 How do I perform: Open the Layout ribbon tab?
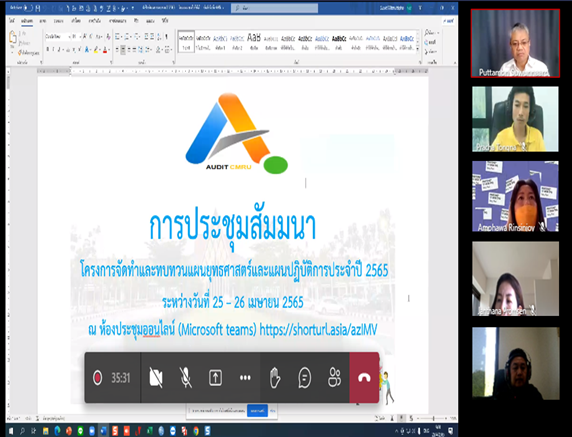pos(76,21)
